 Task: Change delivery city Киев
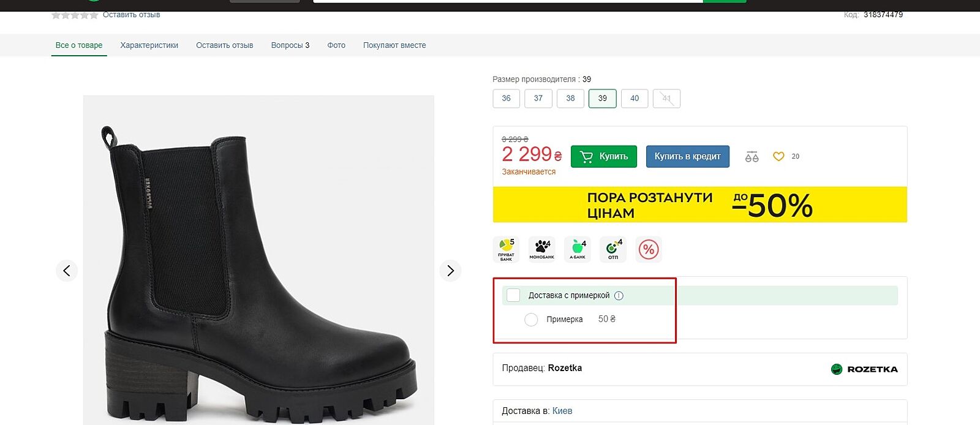point(562,411)
